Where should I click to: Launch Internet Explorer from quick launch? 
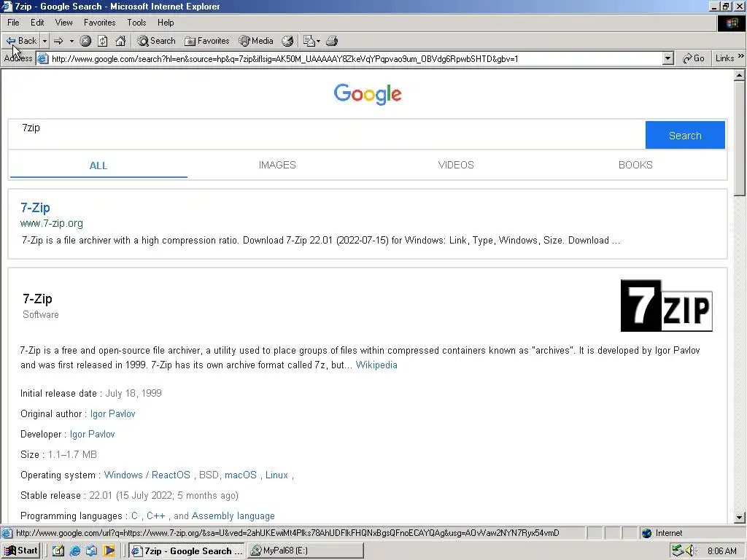pos(75,551)
